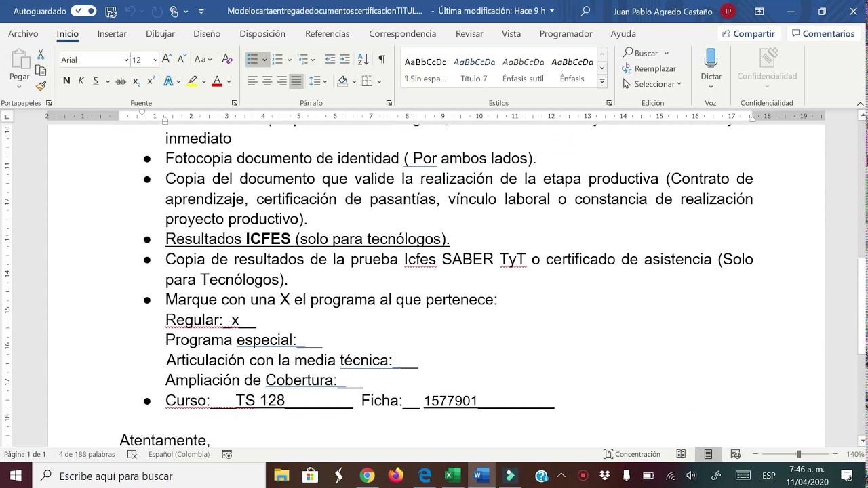Toggle italic K formatting
Screen dimensions: 868x488
81,81
